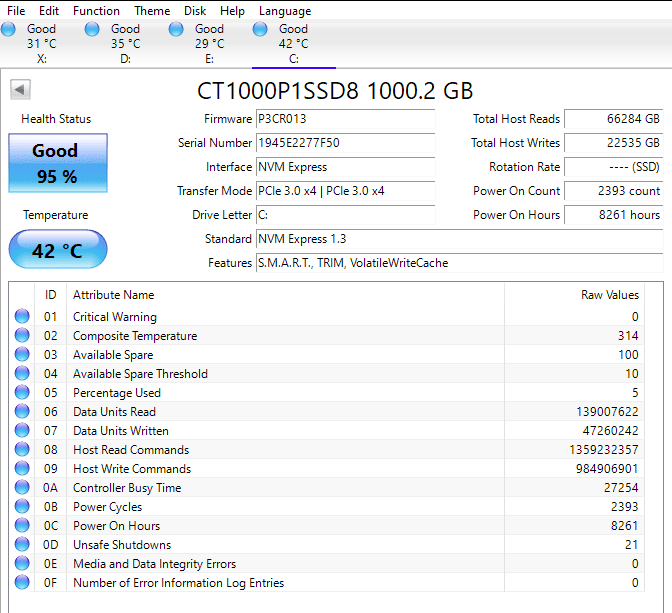
Task: Click status icon for Data Units Read
Action: (22, 412)
